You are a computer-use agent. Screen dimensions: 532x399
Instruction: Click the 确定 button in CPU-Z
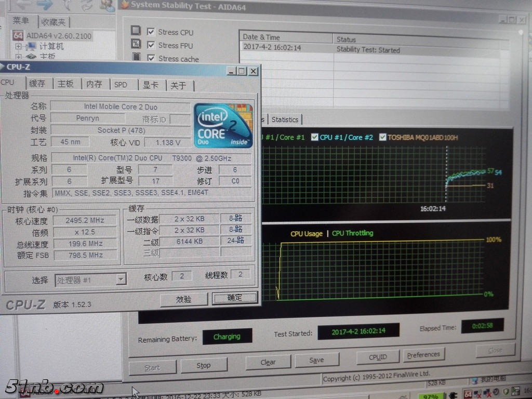(x=235, y=298)
